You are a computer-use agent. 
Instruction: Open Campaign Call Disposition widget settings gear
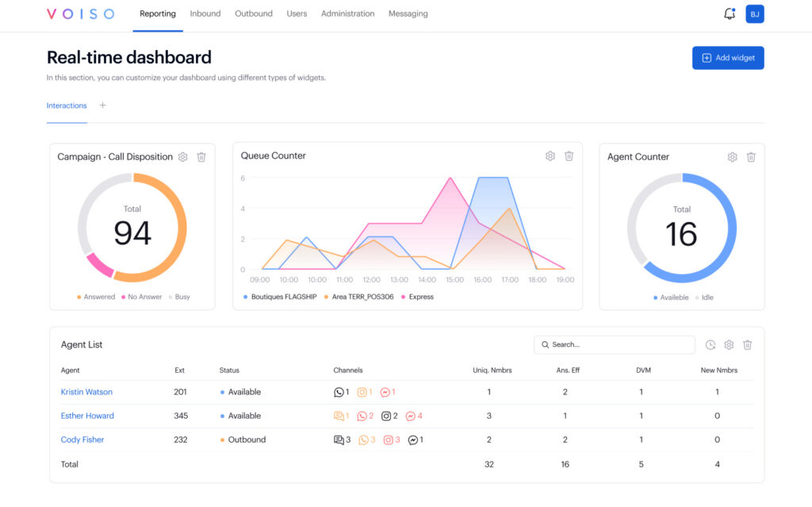tap(183, 157)
